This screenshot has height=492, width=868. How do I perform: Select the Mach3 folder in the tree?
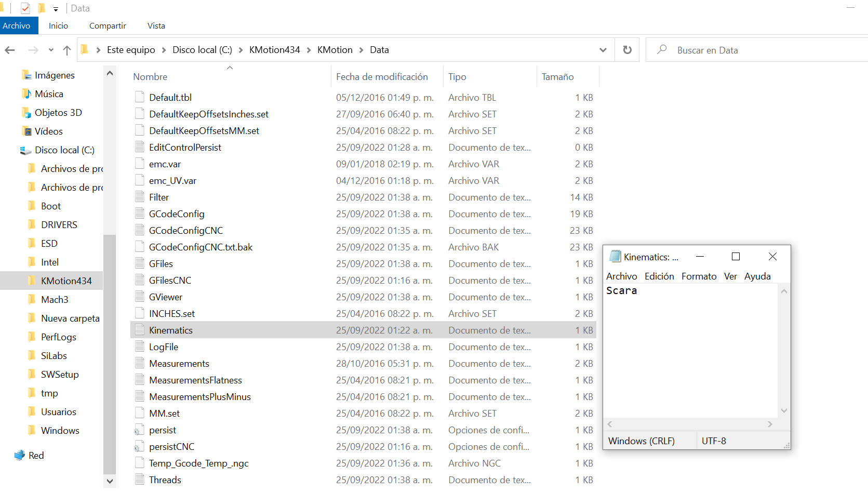(55, 300)
